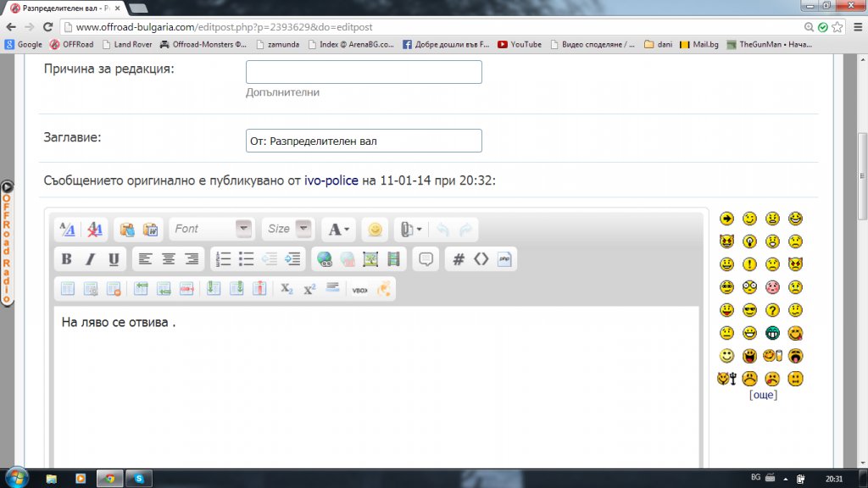The width and height of the screenshot is (868, 488).
Task: Open the smilies toolbar button
Action: [375, 229]
